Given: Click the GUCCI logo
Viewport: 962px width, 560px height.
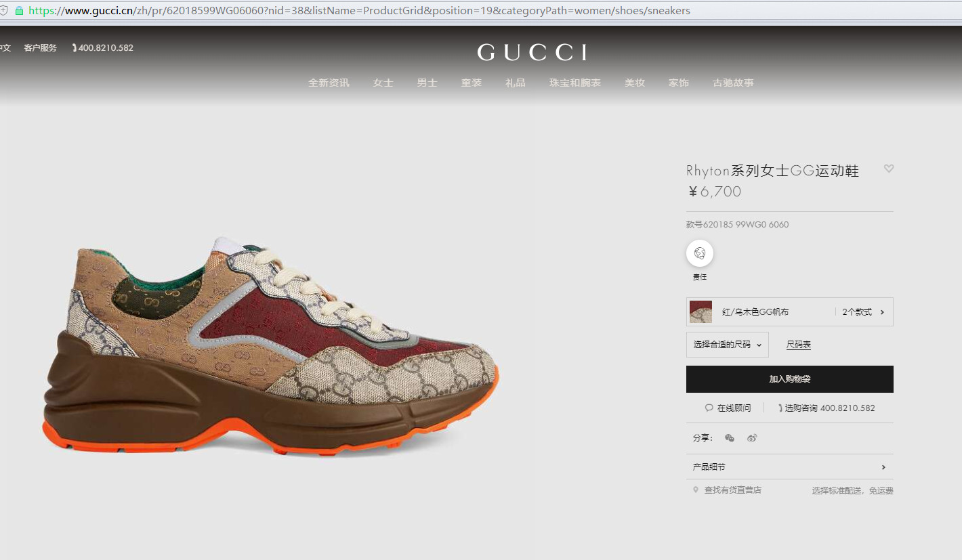Looking at the screenshot, I should 532,52.
